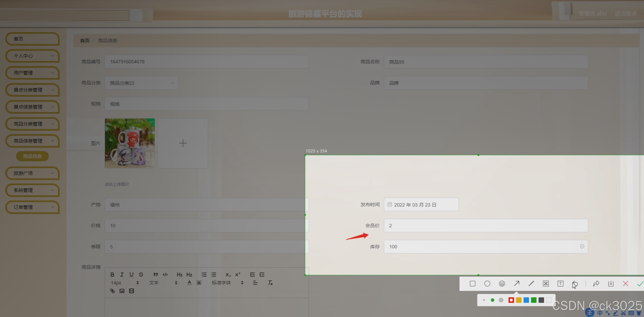Pick the blue annotation color swatch
The image size is (644, 317).
[526, 300]
